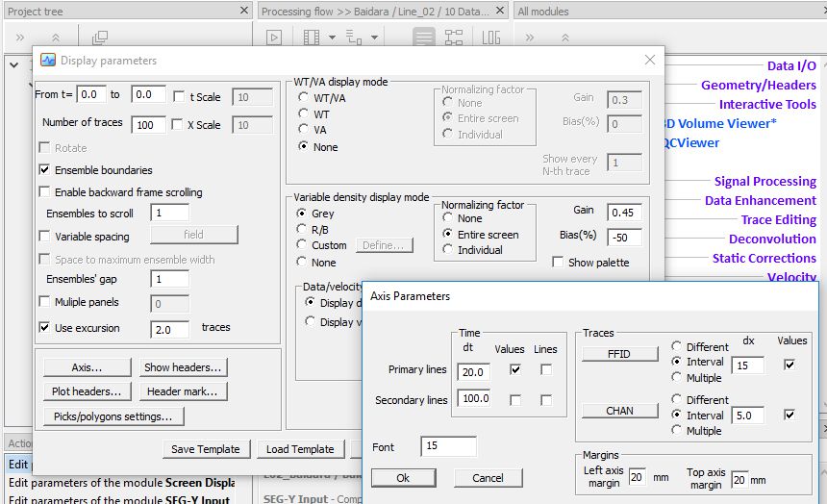Open the flow steps dropdown arrow
Viewport: 827px width, 504px height.
[374, 38]
